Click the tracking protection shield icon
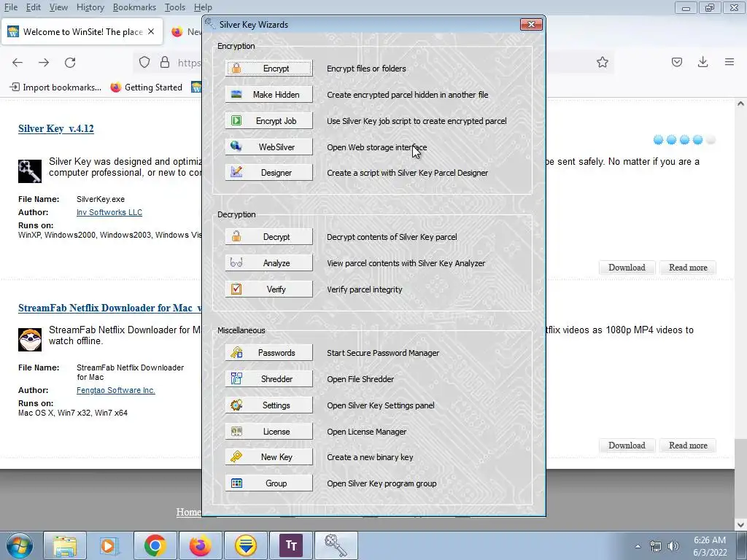747x560 pixels. pos(144,63)
